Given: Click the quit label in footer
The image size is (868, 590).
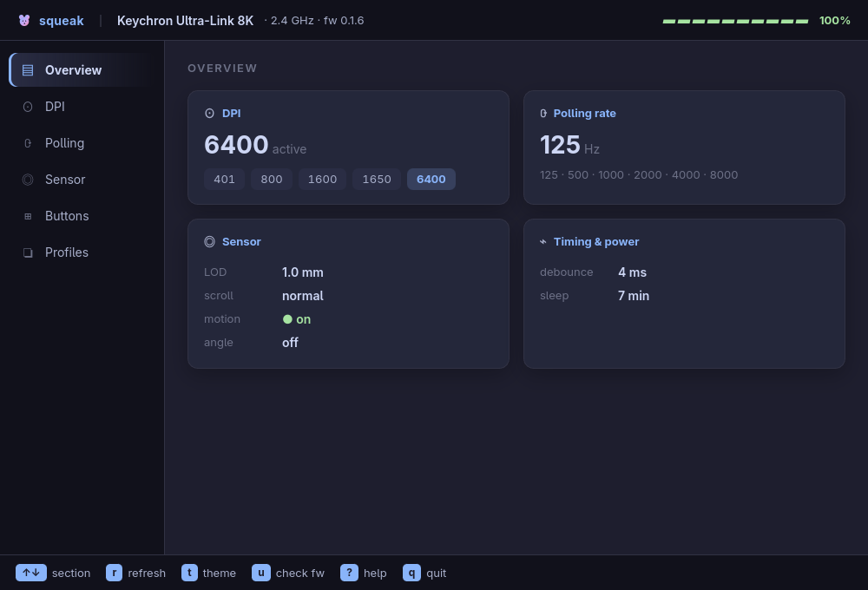Looking at the screenshot, I should pos(437,574).
